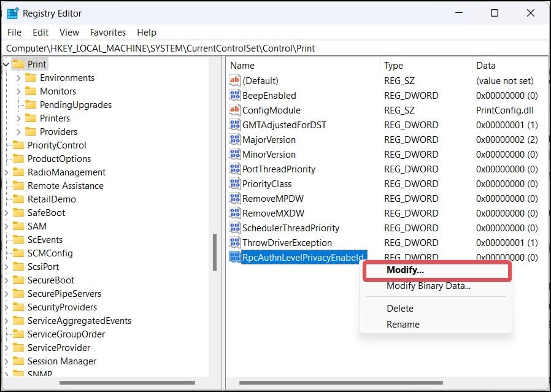The width and height of the screenshot is (551, 392).
Task: Click the 0x00000002 (2) data value
Action: [x=507, y=139]
